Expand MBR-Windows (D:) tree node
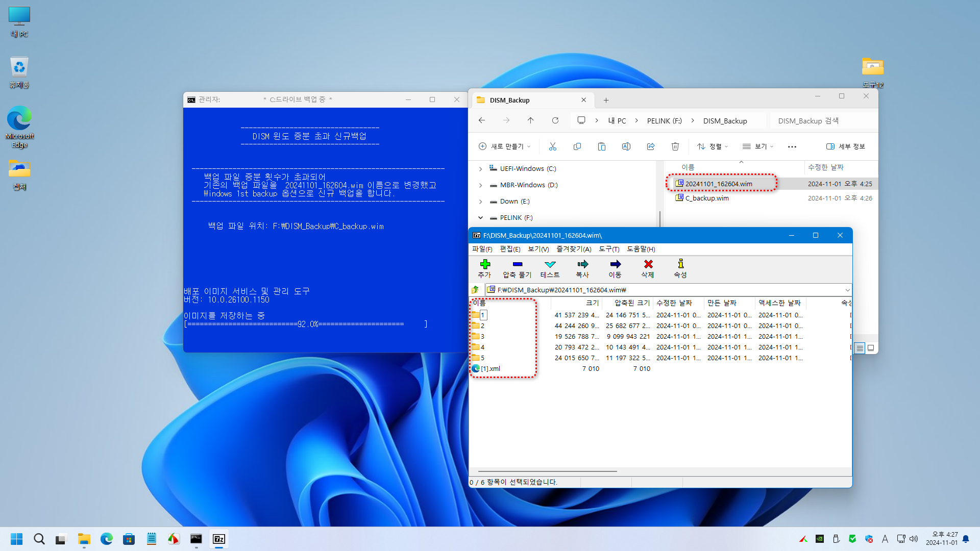This screenshot has height=551, width=980. click(480, 185)
